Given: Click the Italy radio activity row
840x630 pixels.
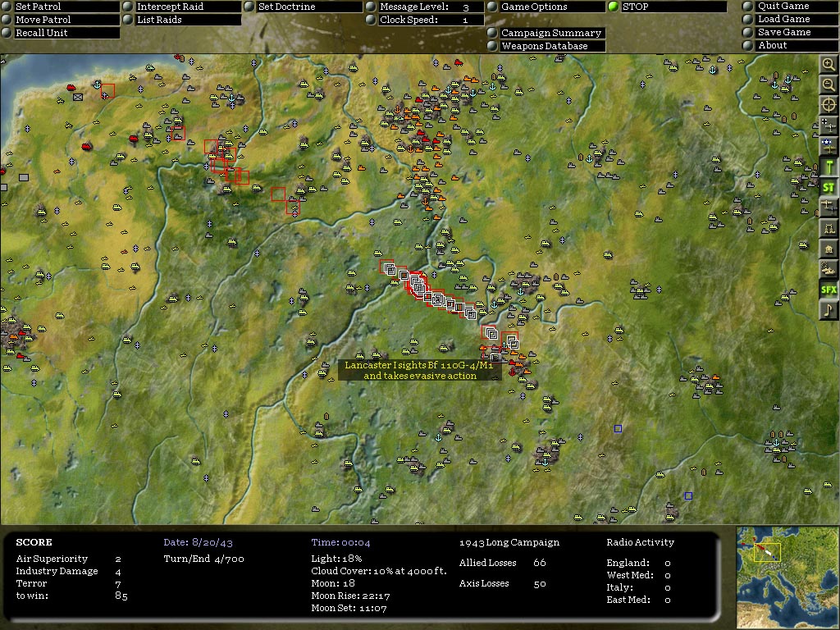Looking at the screenshot, I should [x=638, y=587].
